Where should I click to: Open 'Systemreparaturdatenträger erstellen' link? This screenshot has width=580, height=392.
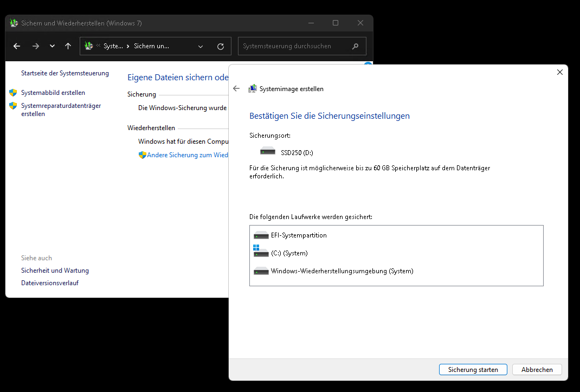coord(61,110)
